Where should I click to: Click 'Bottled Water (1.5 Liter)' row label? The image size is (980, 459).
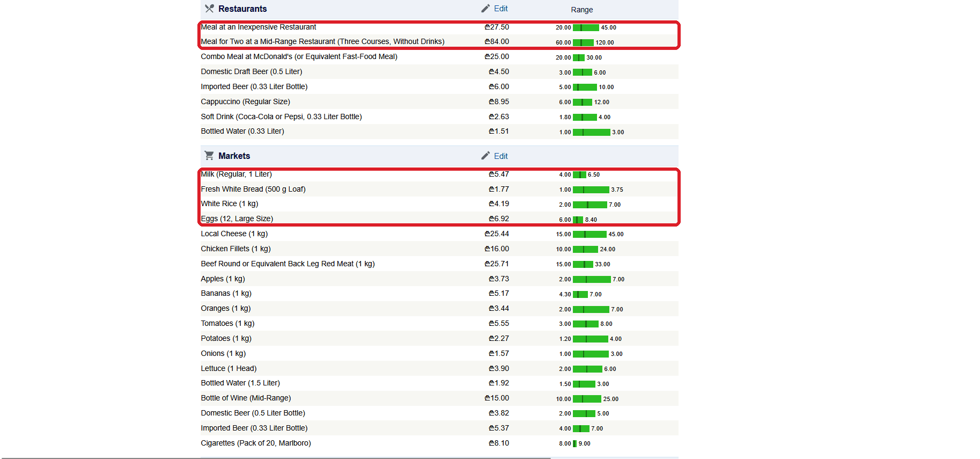coord(240,383)
